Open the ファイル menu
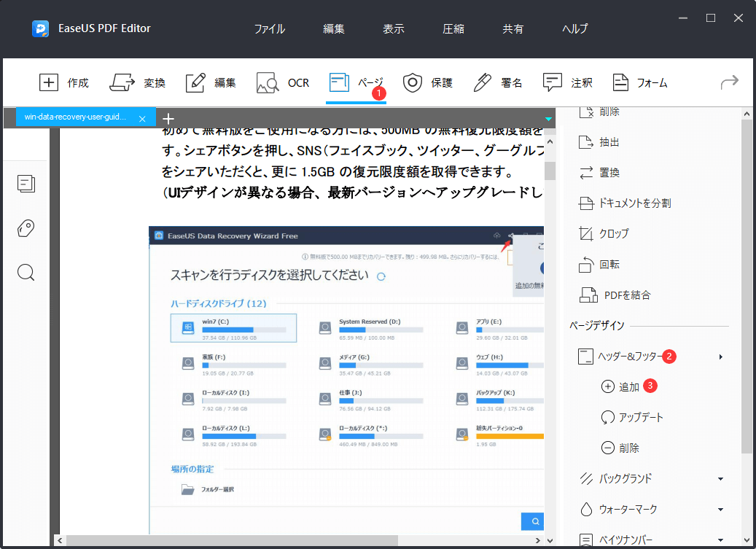Image resolution: width=756 pixels, height=549 pixels. 270,28
